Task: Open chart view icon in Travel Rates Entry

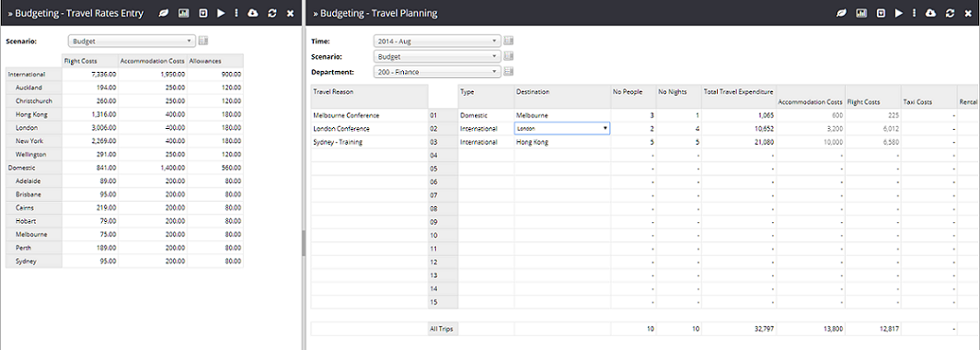Action: point(184,13)
